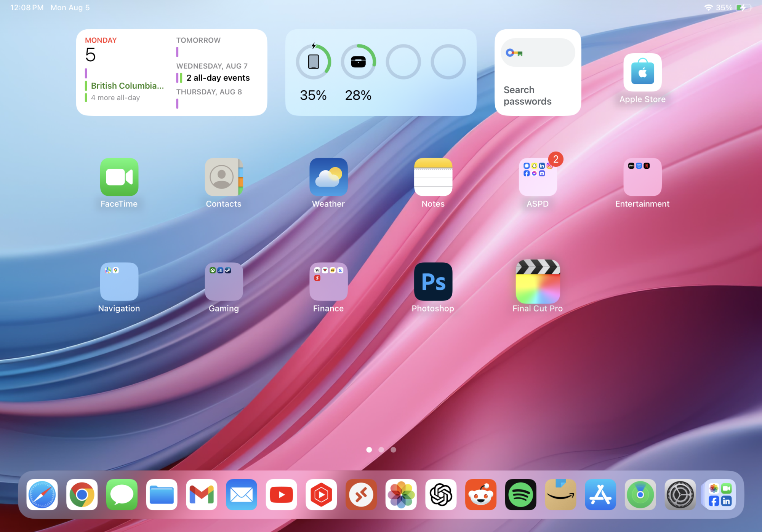This screenshot has height=532, width=762.
Task: Tap the iPad 35% battery ring
Action: (313, 62)
